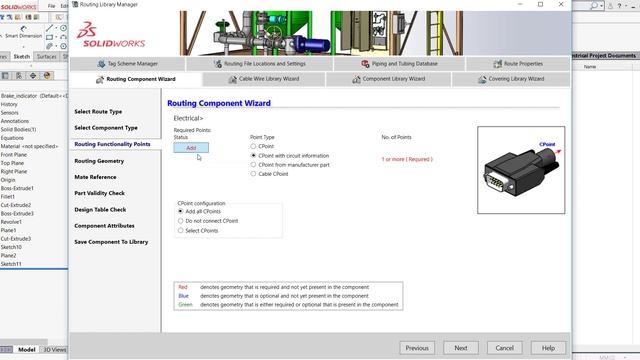Open the Tag Scheme Manager tab
The height and width of the screenshot is (360, 640).
tap(127, 64)
